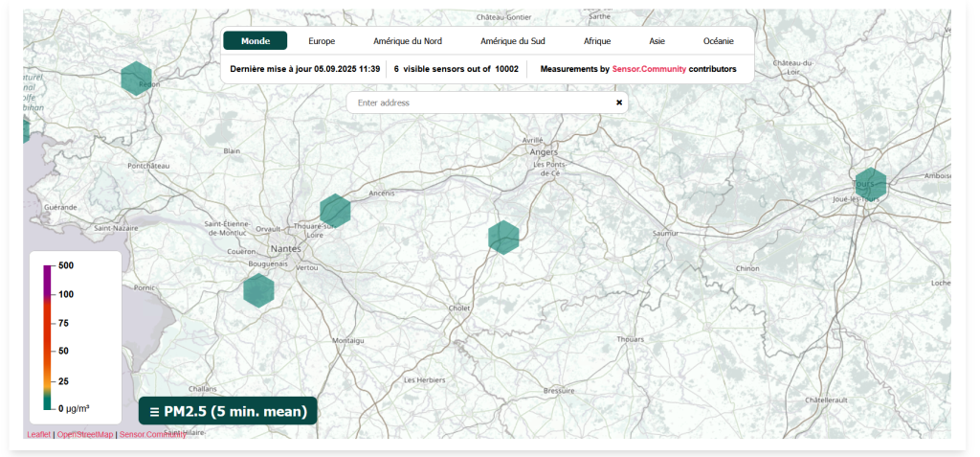Select the Monde tab
Viewport: 980px width, 457px height.
[255, 41]
